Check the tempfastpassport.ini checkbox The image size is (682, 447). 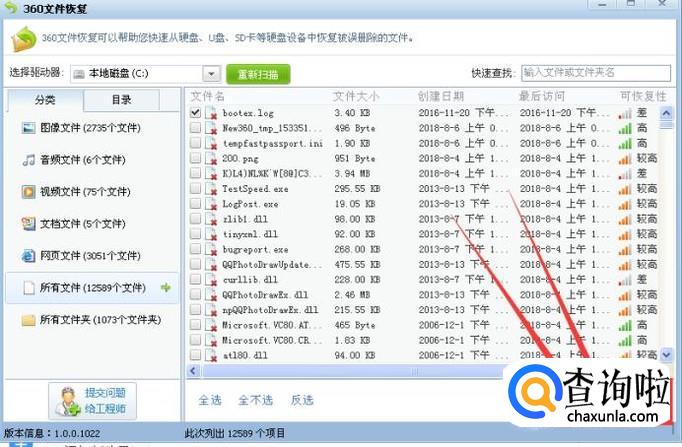pos(195,143)
